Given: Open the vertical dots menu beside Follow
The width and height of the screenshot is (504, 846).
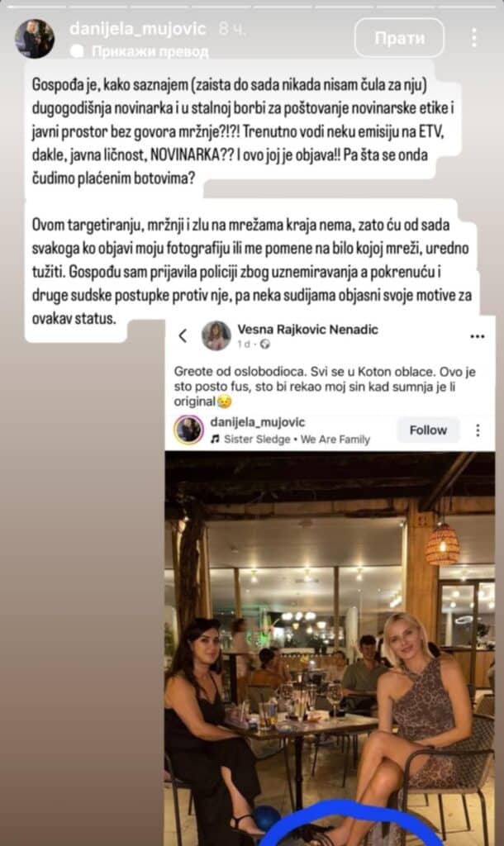Looking at the screenshot, I should [478, 430].
